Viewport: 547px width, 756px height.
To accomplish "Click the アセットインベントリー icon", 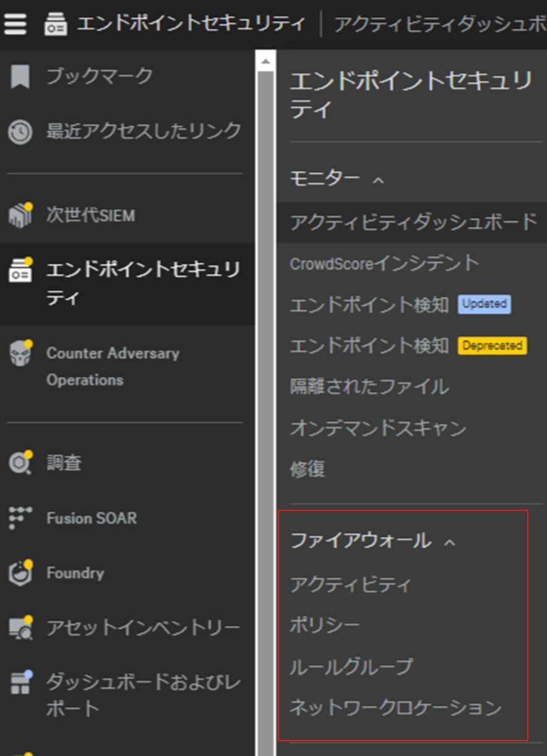I will [20, 628].
